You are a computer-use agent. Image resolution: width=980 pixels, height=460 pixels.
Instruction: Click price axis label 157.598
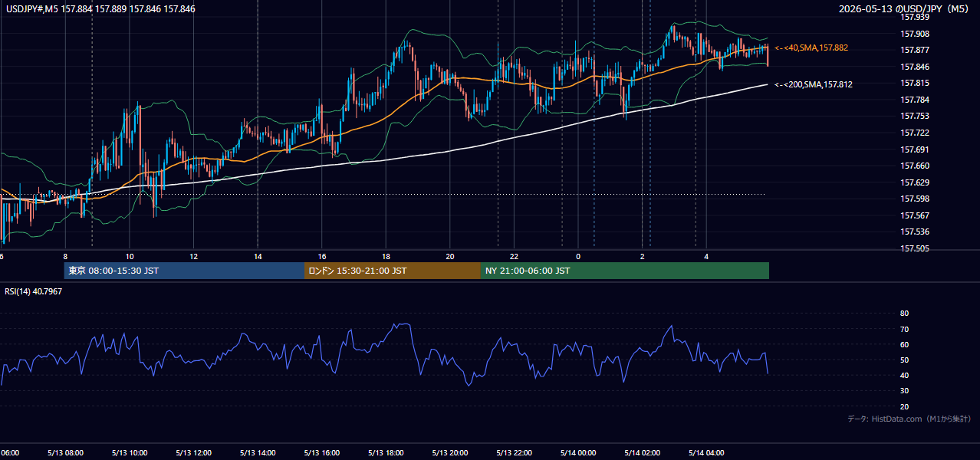click(916, 199)
